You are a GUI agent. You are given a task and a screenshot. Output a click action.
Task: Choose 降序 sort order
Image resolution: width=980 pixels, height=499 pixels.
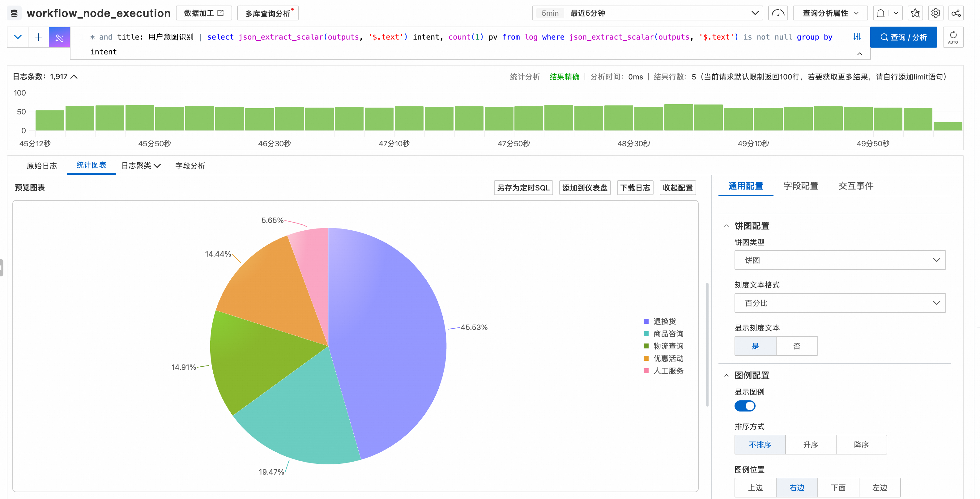click(x=861, y=445)
